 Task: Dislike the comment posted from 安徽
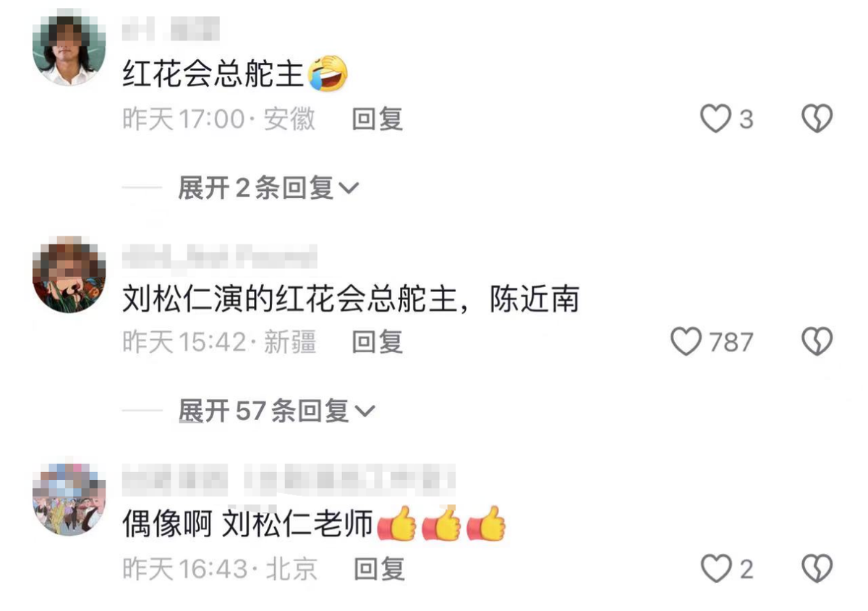point(817,119)
